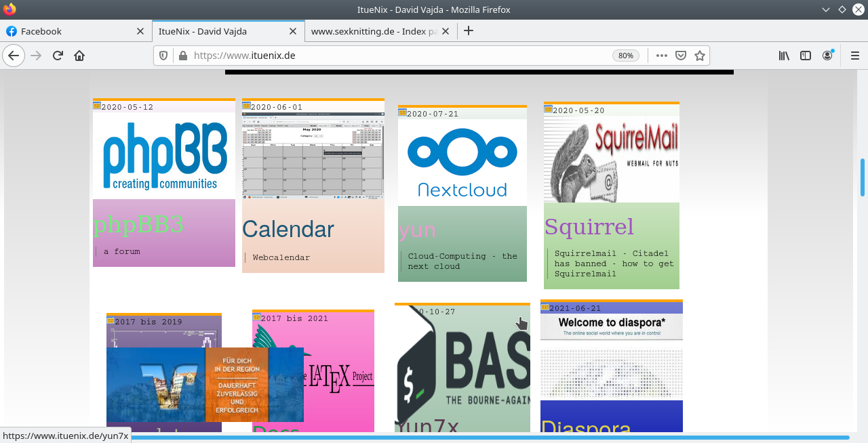Open the page actions three-dots menu

click(662, 56)
